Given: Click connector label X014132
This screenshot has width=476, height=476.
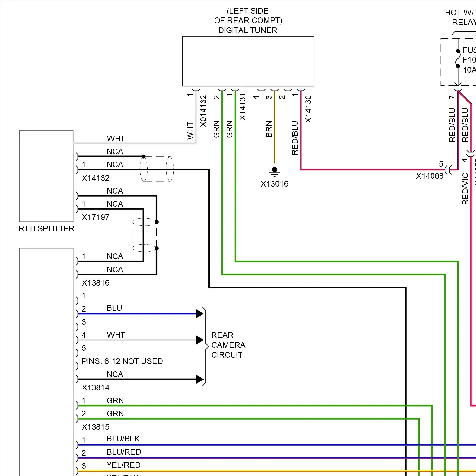Looking at the screenshot, I should (203, 111).
